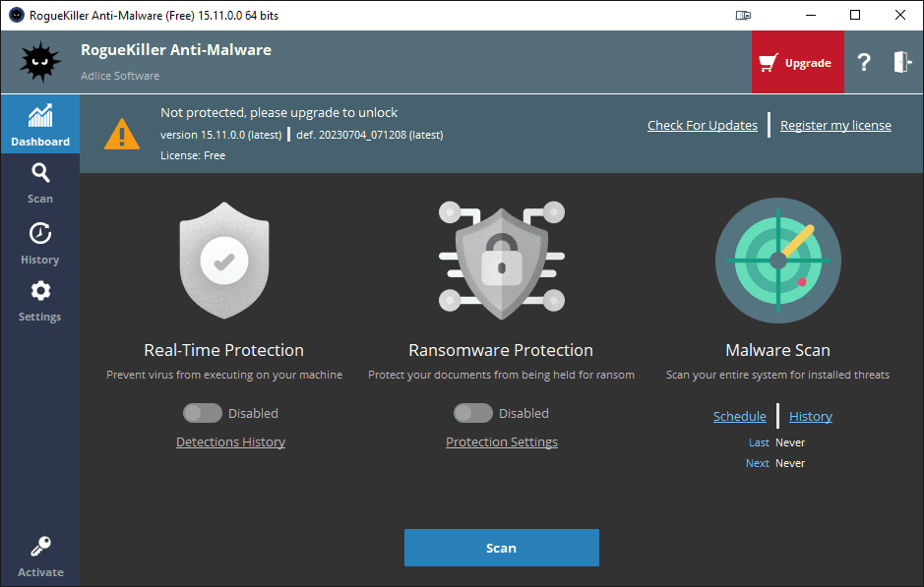Turn on the Ransomware Protection toggle
The image size is (924, 587).
pos(472,413)
